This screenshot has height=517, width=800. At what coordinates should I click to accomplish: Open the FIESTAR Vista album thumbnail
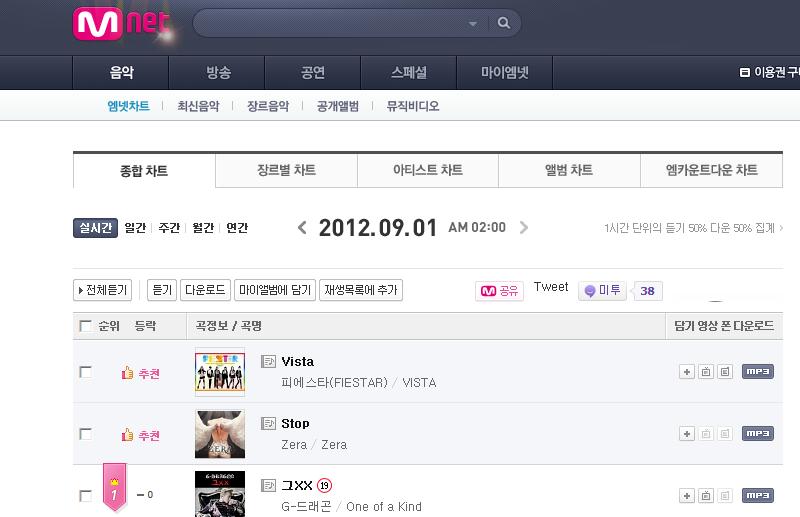(220, 372)
